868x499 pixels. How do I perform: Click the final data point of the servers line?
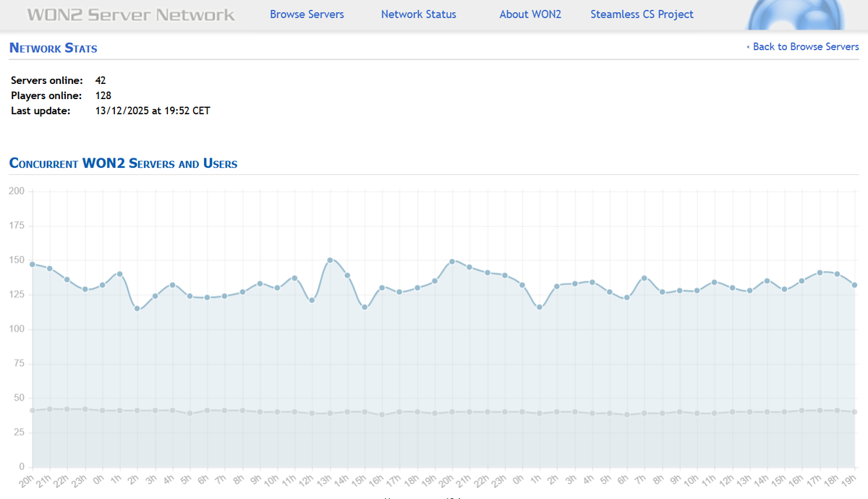854,411
